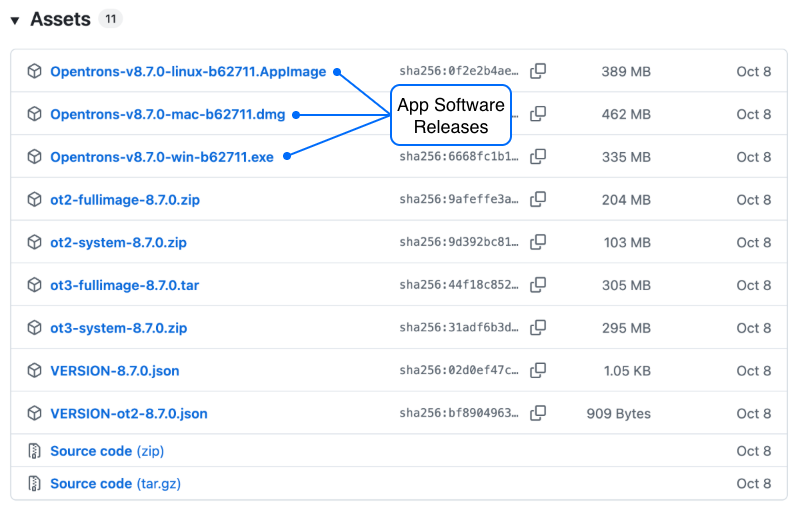Open VERSION-8.7.0.json file
Screen dimensions: 800x516
click(x=115, y=371)
